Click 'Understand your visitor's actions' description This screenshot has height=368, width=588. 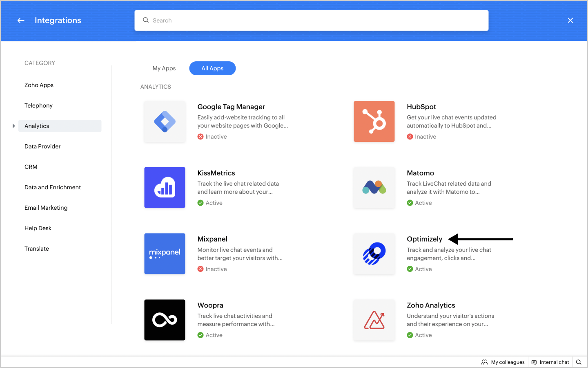(x=450, y=316)
